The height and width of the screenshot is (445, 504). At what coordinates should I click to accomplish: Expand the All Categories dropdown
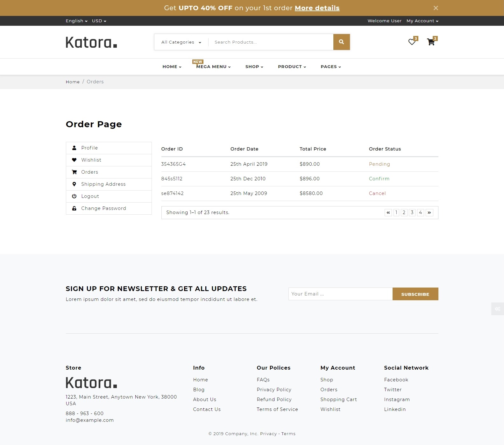point(181,42)
